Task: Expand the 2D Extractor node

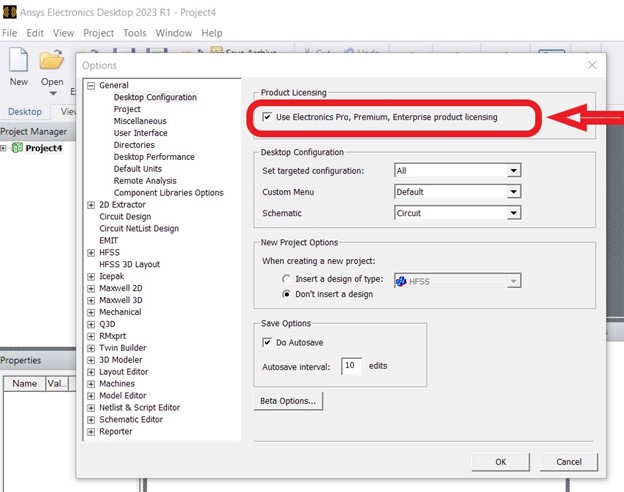Action: click(91, 205)
